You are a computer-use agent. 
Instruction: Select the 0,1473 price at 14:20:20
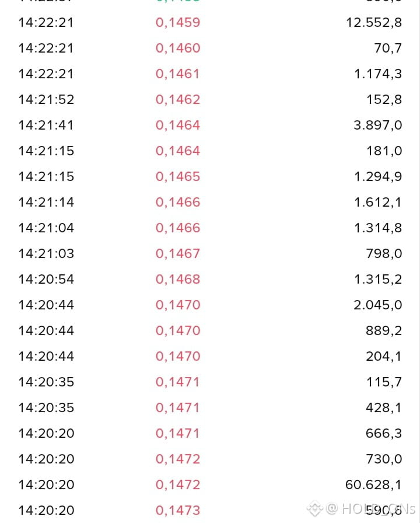click(x=178, y=511)
